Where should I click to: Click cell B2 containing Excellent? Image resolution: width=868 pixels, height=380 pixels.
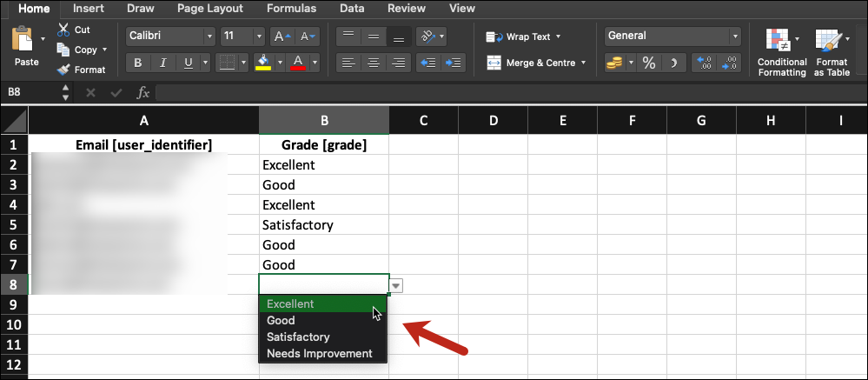[x=323, y=164]
